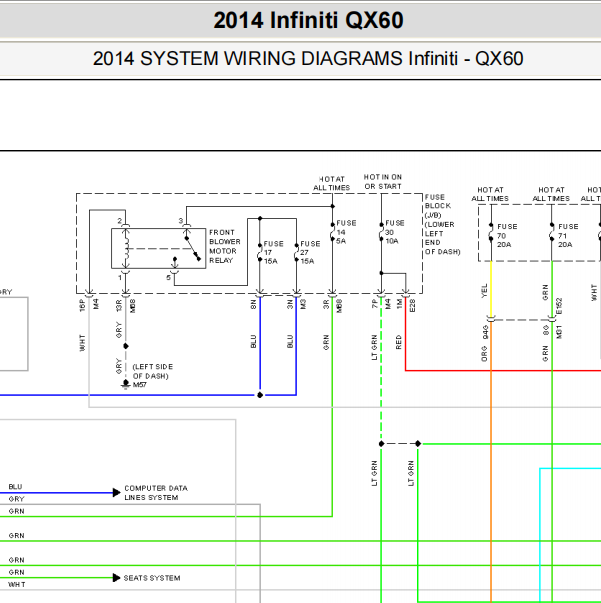Image resolution: width=601 pixels, height=603 pixels.
Task: Click "HOT AT ALL TIMES" above Fuse 70
Action: pyautogui.click(x=490, y=194)
